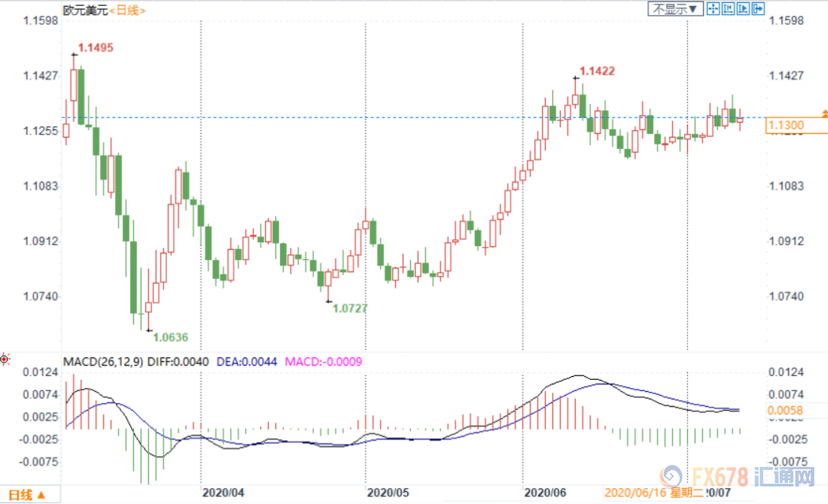Click the exit arrow icon at top right
Screen dimensions: 828x504
click(x=758, y=9)
